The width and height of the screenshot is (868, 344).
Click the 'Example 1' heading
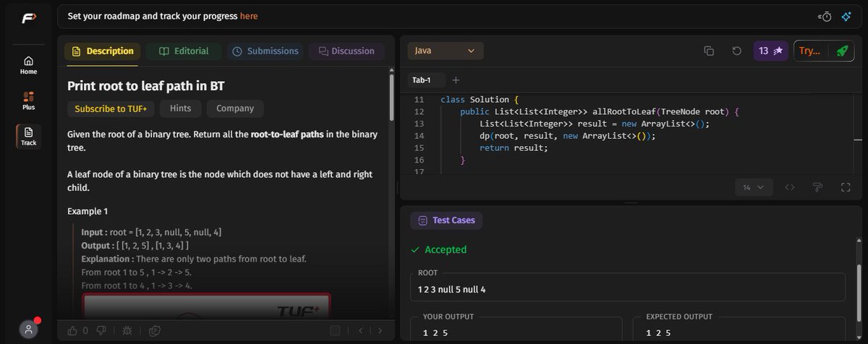(x=88, y=211)
